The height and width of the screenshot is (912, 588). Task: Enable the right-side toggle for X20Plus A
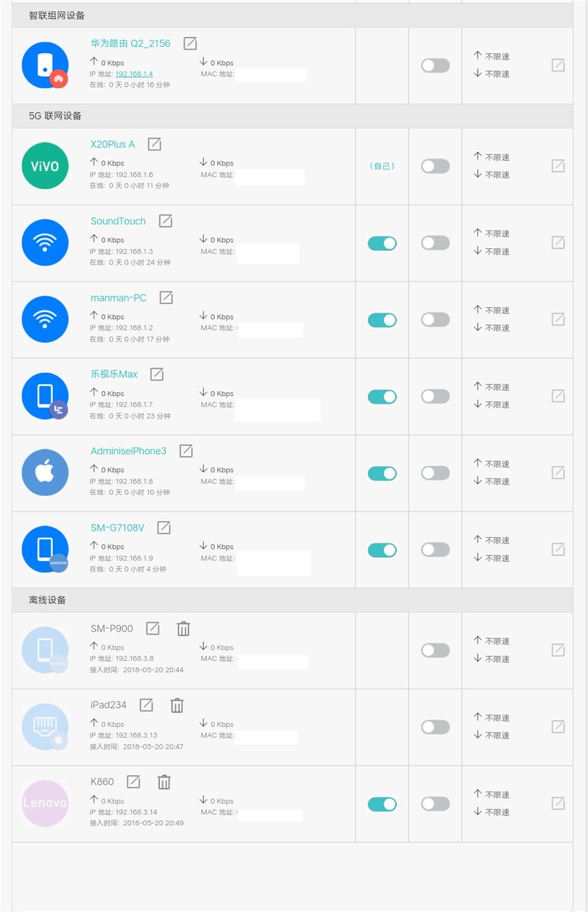[x=434, y=166]
